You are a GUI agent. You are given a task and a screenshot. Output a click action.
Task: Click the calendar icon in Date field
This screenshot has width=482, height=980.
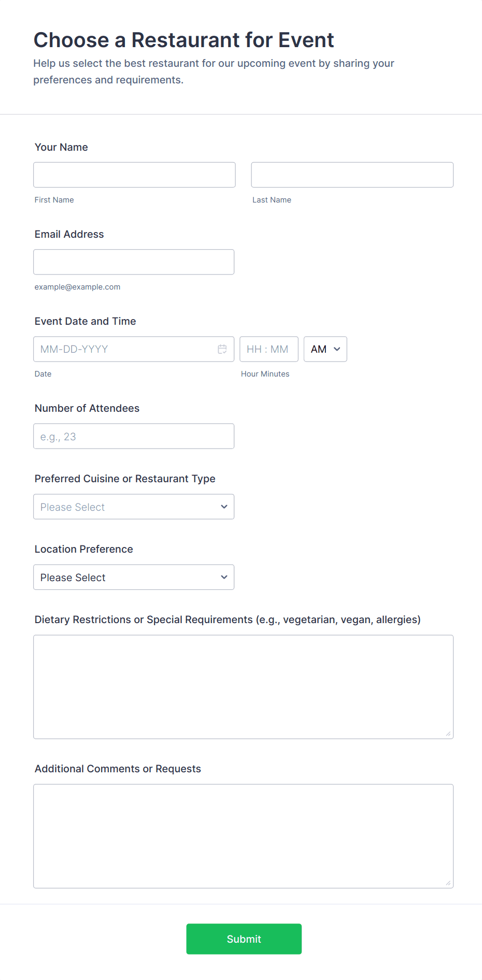tap(222, 349)
